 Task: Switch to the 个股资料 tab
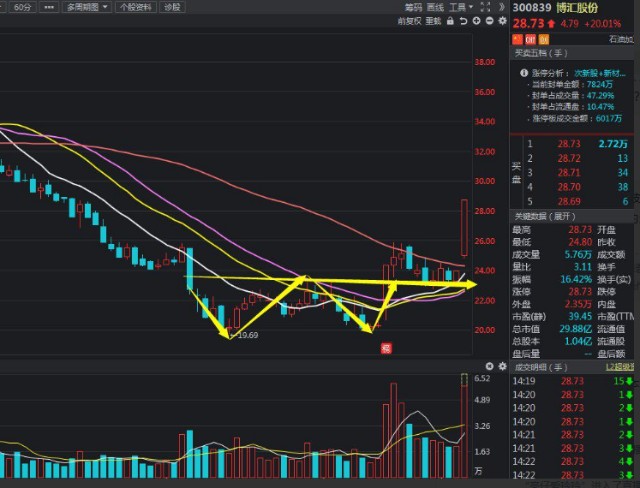(x=136, y=7)
